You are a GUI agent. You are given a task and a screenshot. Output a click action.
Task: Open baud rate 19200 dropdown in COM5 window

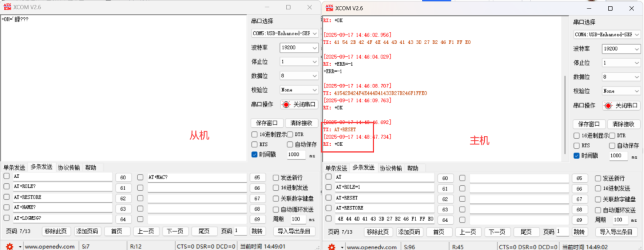pyautogui.click(x=299, y=47)
